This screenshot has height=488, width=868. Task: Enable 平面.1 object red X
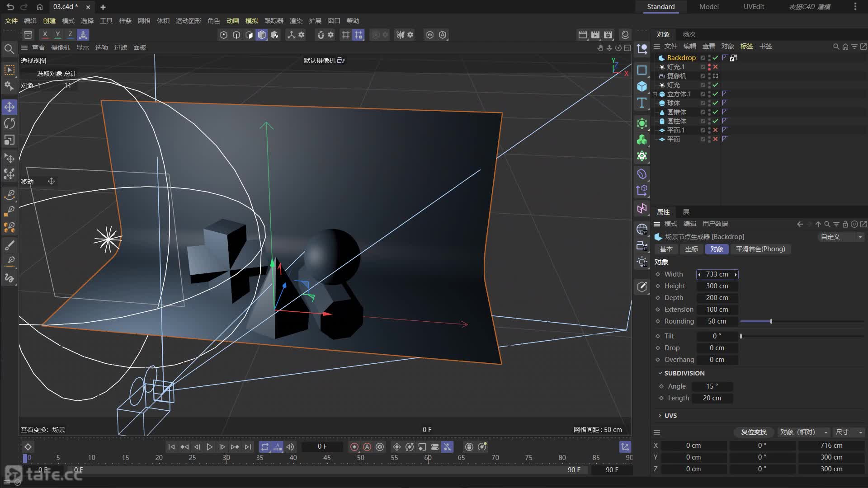(x=715, y=130)
